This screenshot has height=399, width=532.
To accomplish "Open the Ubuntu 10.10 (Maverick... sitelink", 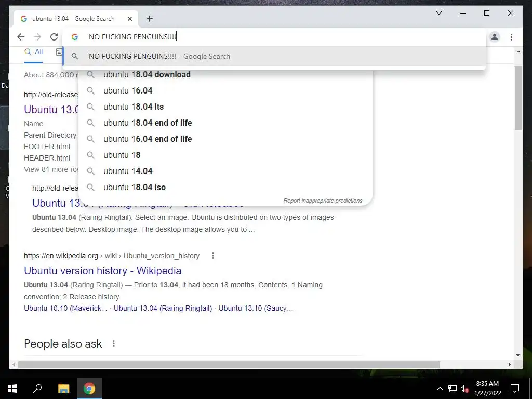I will pyautogui.click(x=65, y=309).
